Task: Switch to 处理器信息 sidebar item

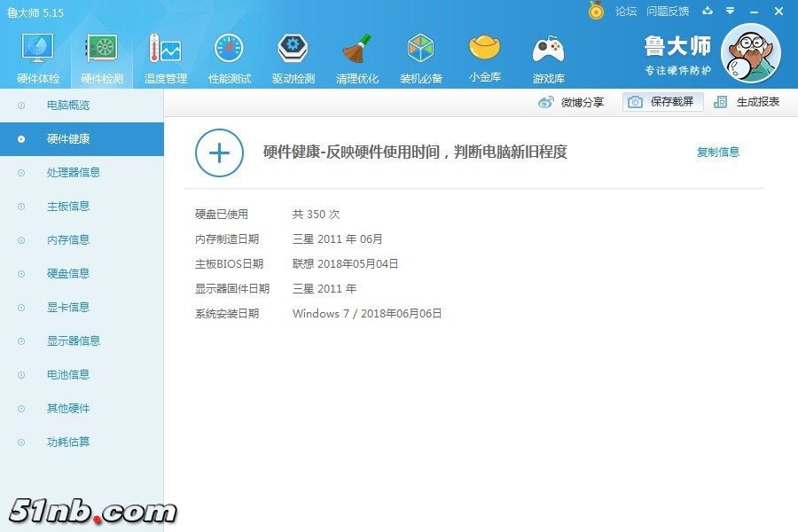Action: click(x=74, y=173)
